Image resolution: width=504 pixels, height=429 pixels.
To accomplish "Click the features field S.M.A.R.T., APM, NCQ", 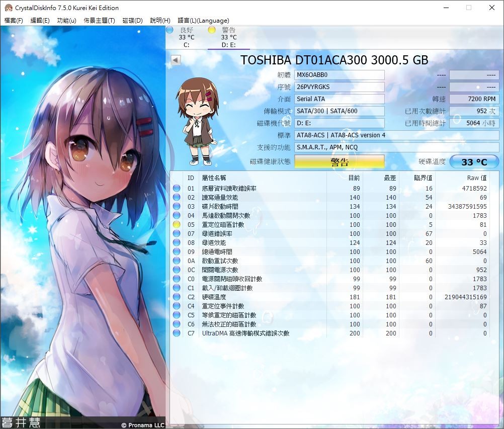I will click(x=397, y=147).
